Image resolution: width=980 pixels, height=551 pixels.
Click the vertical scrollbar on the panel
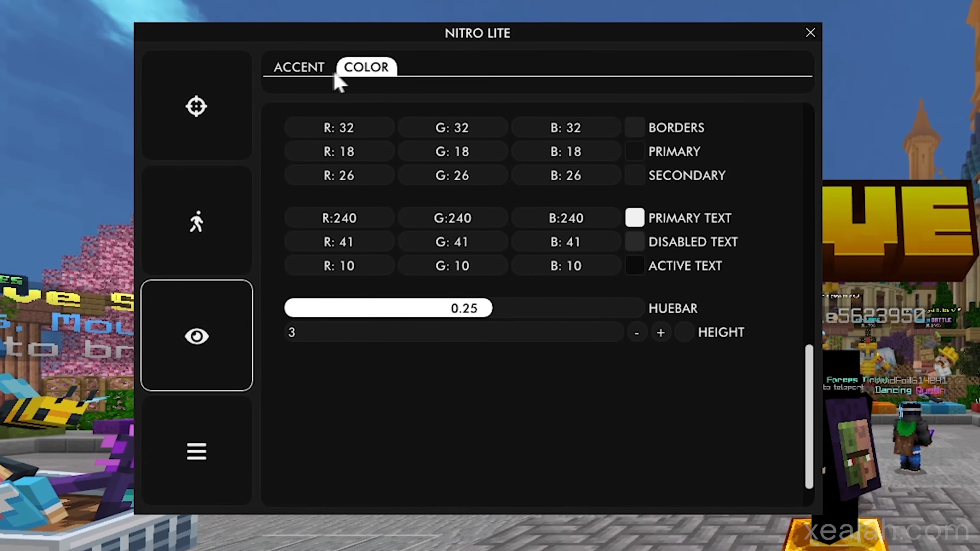[808, 417]
